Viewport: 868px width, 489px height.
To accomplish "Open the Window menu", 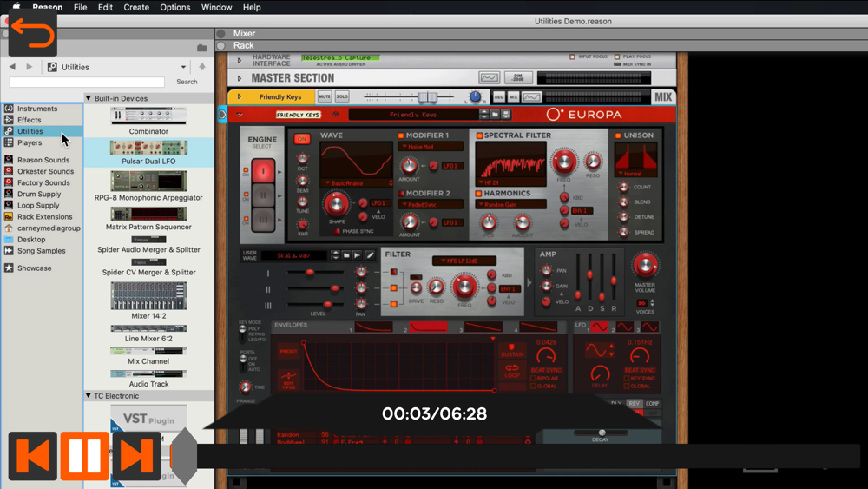I will [x=216, y=7].
